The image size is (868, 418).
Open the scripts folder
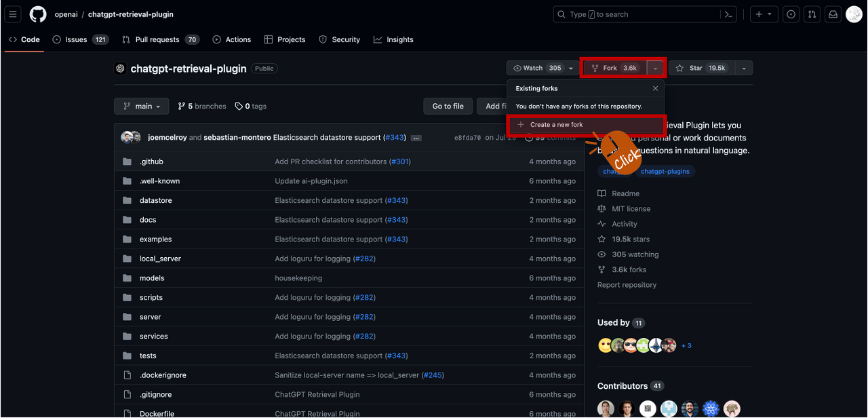tap(151, 297)
